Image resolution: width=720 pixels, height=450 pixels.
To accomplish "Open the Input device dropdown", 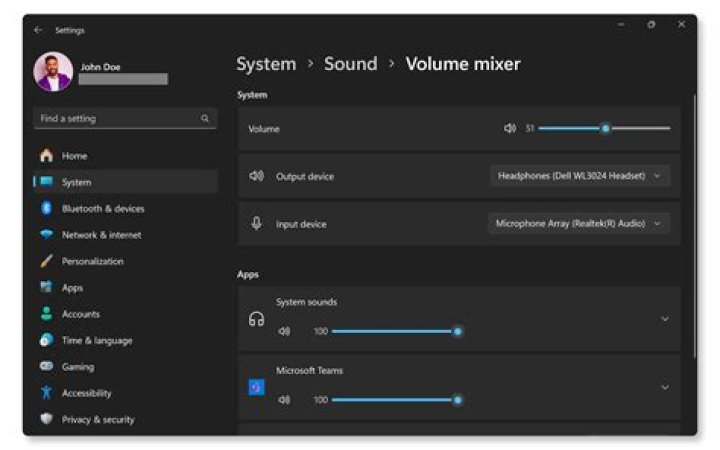I will coord(578,224).
